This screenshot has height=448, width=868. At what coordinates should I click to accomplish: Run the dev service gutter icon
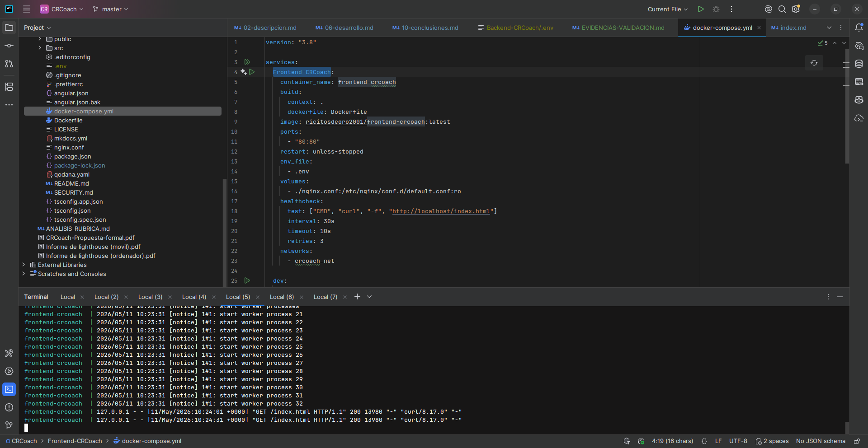tap(247, 280)
